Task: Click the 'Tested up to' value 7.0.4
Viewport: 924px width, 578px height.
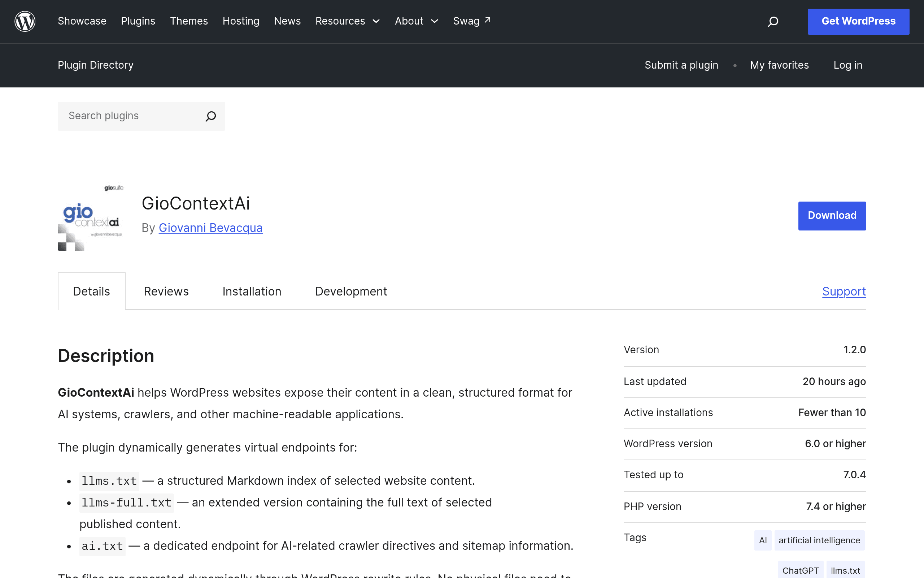Action: (x=854, y=475)
